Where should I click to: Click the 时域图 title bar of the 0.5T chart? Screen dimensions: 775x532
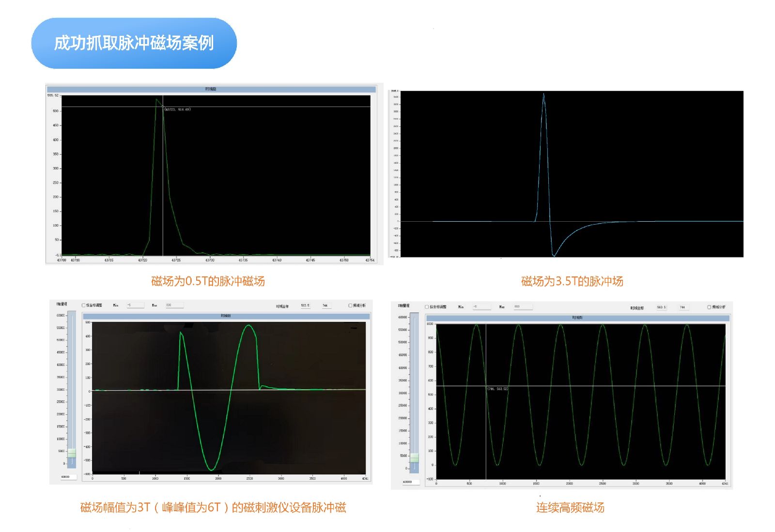pos(211,89)
